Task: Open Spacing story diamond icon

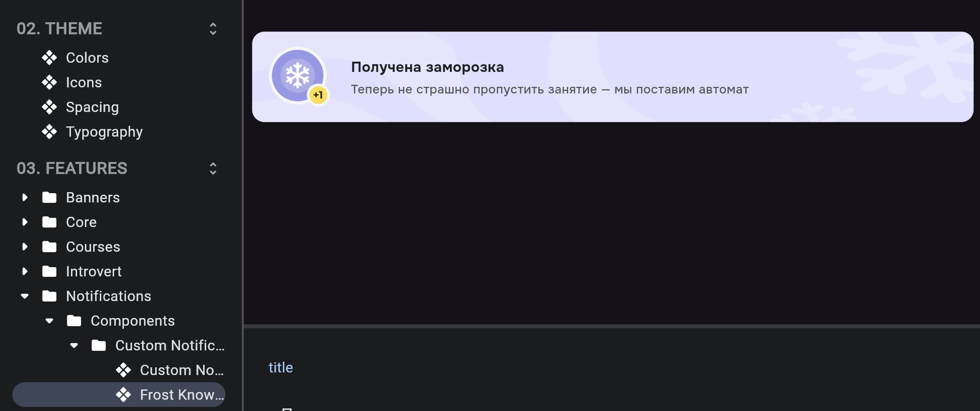Action: click(x=49, y=107)
